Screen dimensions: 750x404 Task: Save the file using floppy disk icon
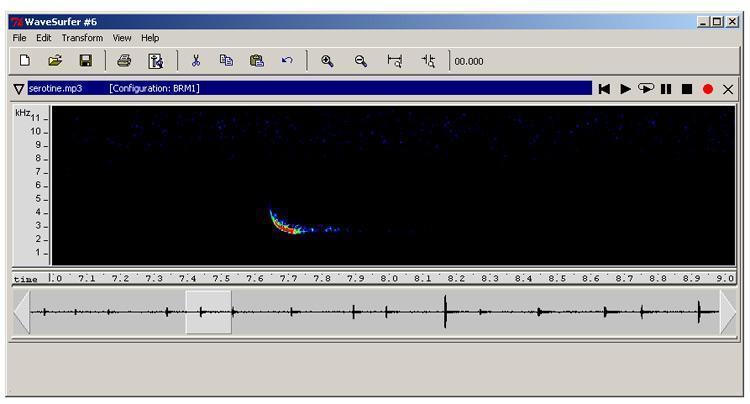click(x=86, y=61)
